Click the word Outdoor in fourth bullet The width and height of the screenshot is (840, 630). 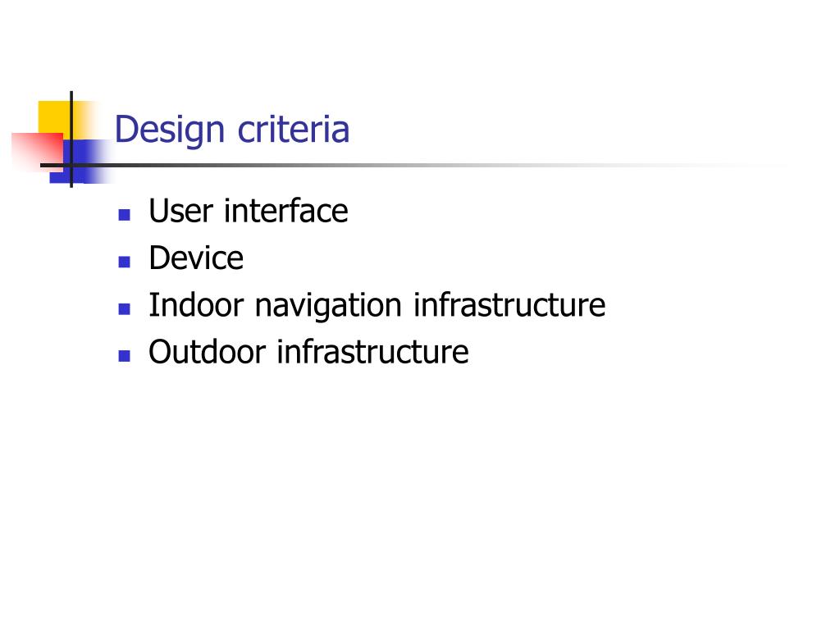(x=208, y=352)
